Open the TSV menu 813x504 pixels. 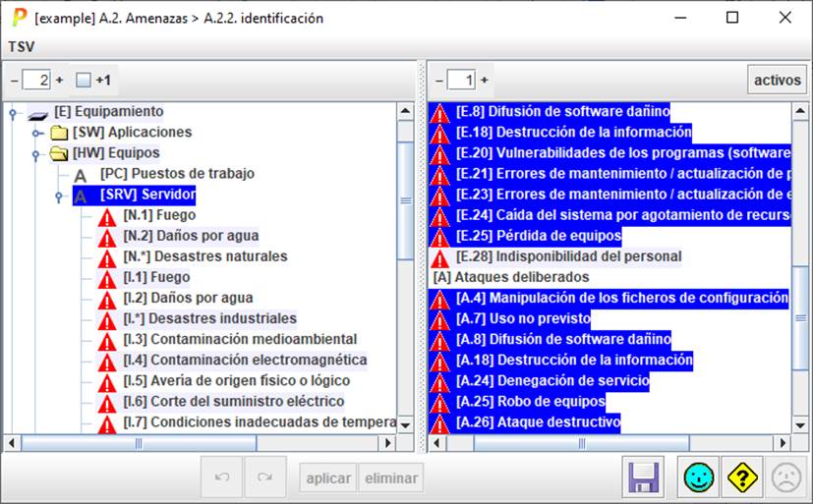click(x=21, y=46)
